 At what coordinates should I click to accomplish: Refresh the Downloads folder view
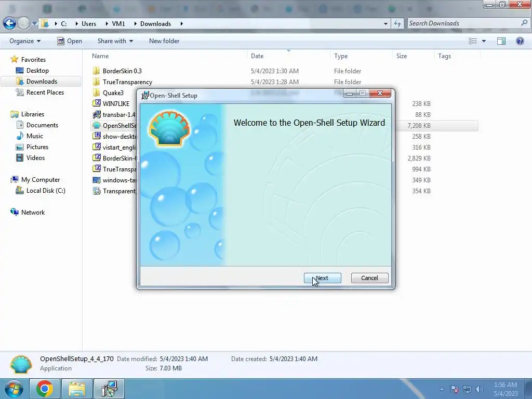[397, 23]
